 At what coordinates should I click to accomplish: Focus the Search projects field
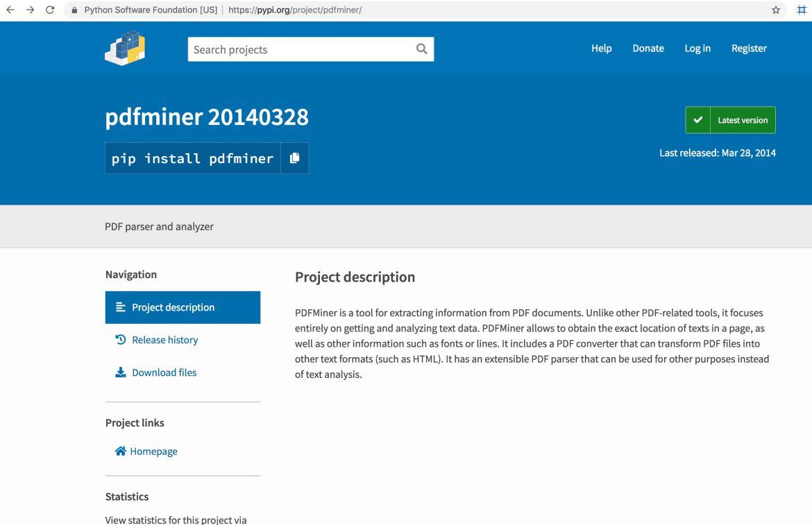(311, 49)
